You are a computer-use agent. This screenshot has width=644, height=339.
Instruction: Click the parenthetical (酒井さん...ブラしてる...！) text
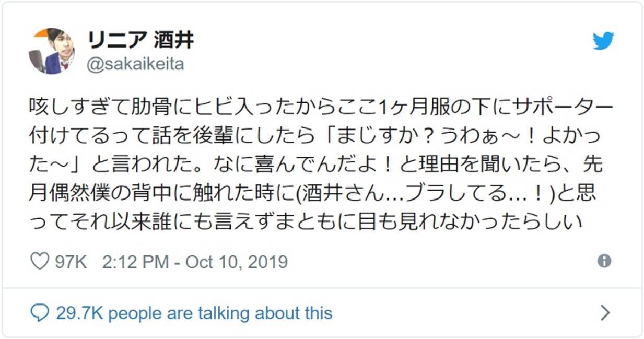coord(426,192)
